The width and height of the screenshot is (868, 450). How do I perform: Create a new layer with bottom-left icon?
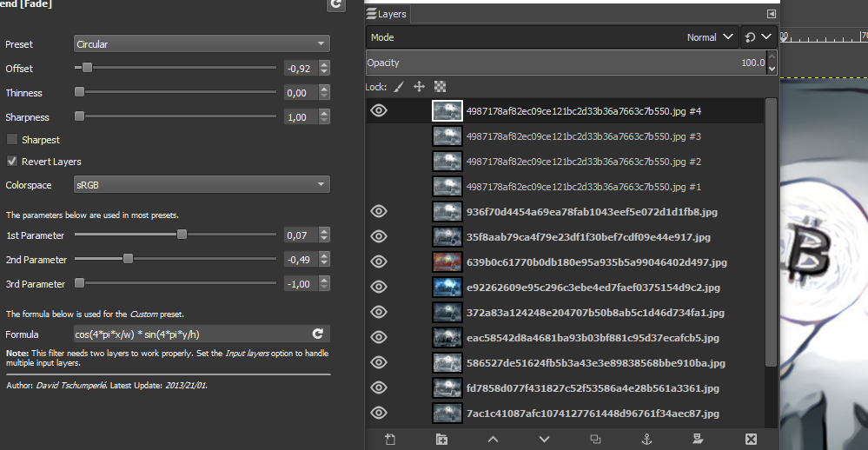click(390, 439)
